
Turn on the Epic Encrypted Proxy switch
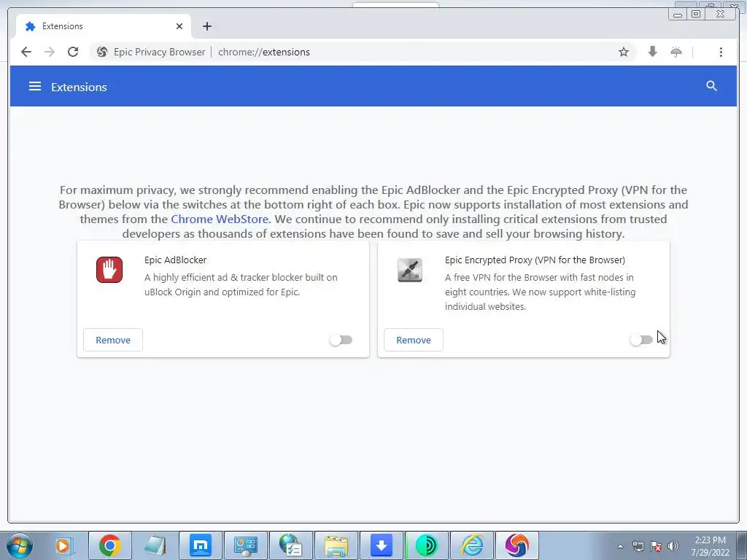[641, 340]
